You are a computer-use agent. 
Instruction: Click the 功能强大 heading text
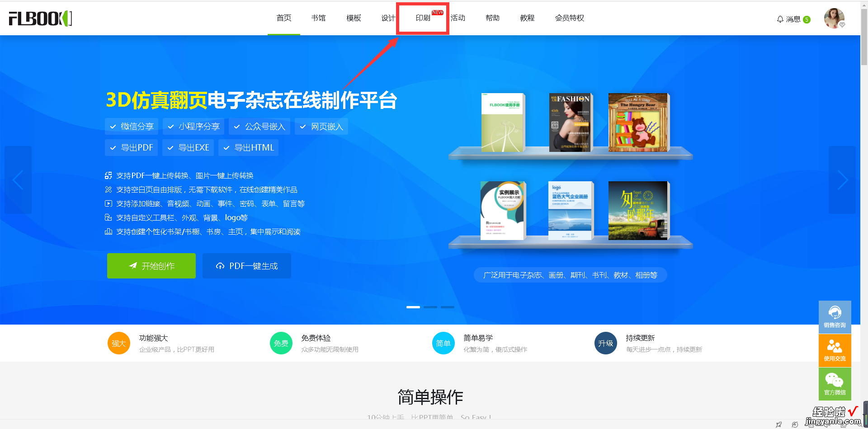154,338
